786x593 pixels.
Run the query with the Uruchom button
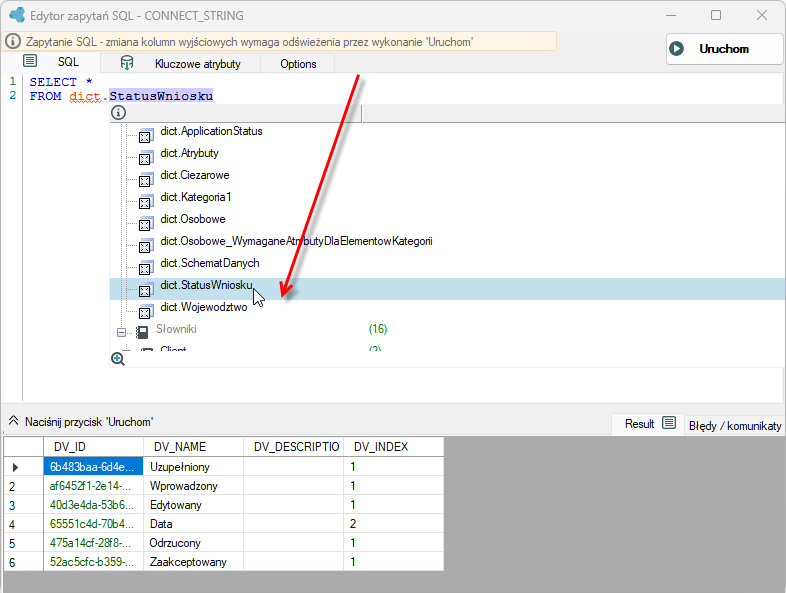coord(724,49)
